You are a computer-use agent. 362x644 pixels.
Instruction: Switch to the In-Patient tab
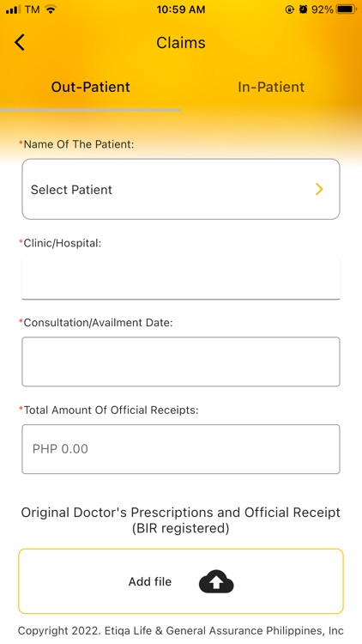[271, 87]
